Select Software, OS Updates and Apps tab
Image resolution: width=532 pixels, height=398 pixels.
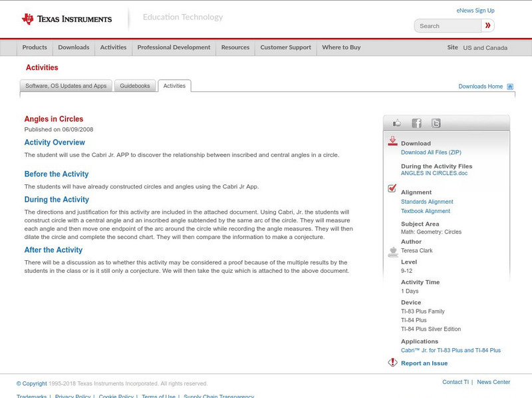point(66,86)
